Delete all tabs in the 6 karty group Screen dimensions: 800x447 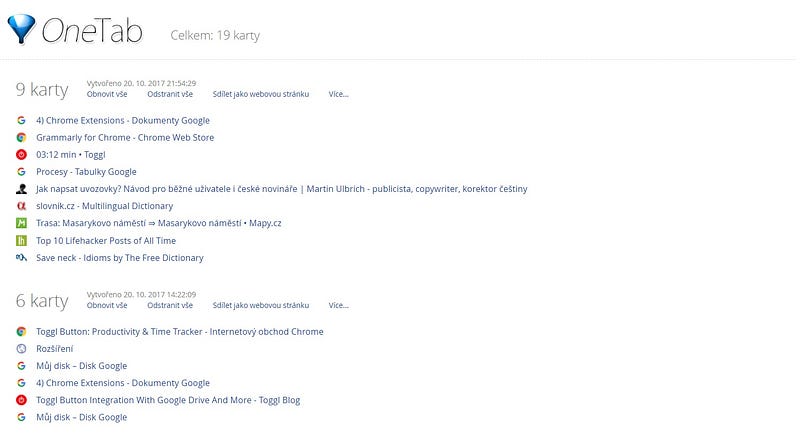[170, 305]
